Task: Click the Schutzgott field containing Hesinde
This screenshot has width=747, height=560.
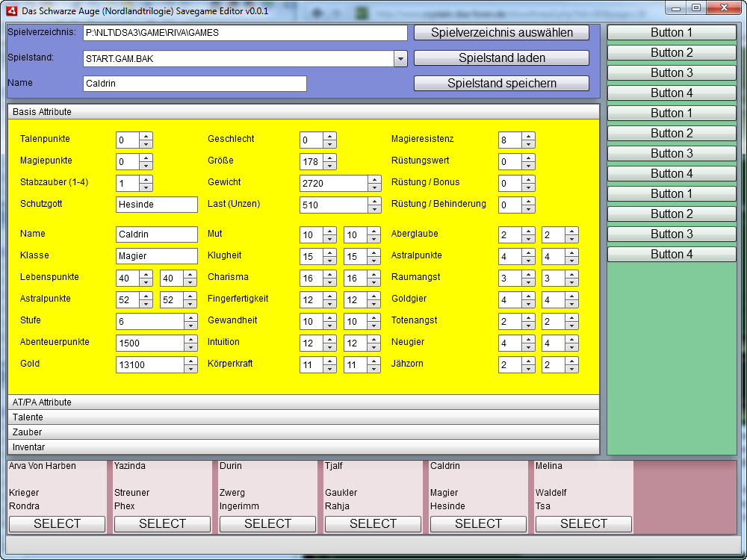Action: point(157,205)
